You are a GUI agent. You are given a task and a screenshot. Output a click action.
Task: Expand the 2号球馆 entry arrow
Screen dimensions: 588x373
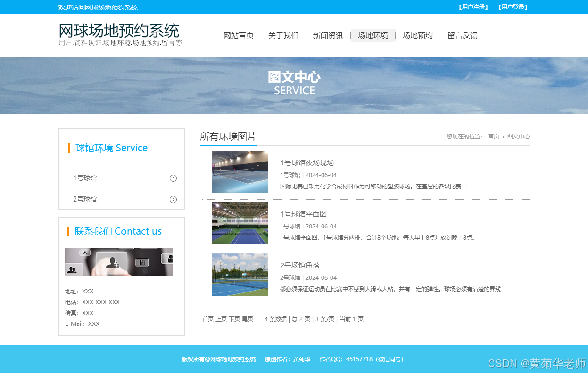pyautogui.click(x=173, y=199)
